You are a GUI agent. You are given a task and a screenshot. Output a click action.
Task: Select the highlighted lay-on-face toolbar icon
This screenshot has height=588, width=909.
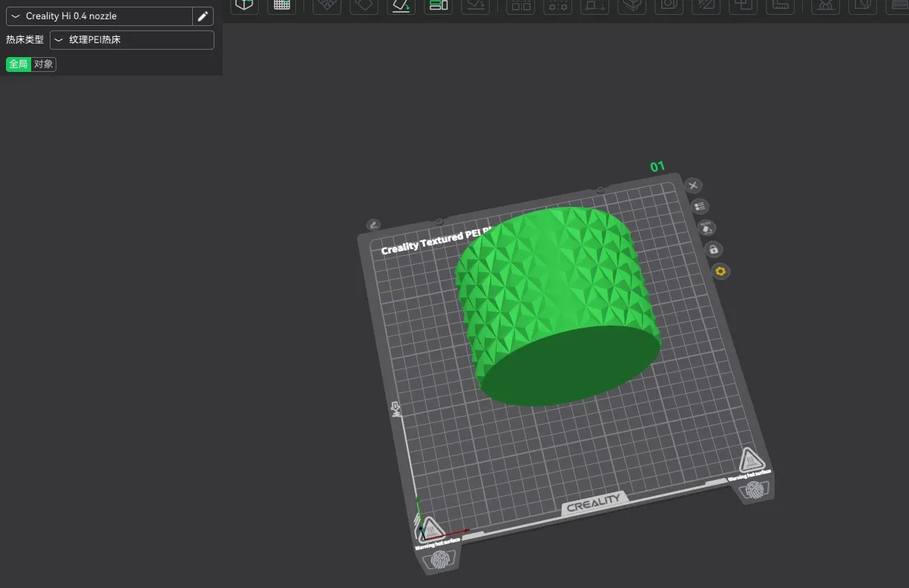(401, 5)
